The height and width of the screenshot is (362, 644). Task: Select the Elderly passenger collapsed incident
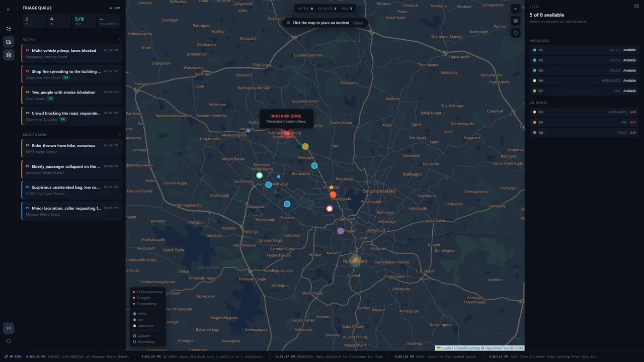[71, 169]
